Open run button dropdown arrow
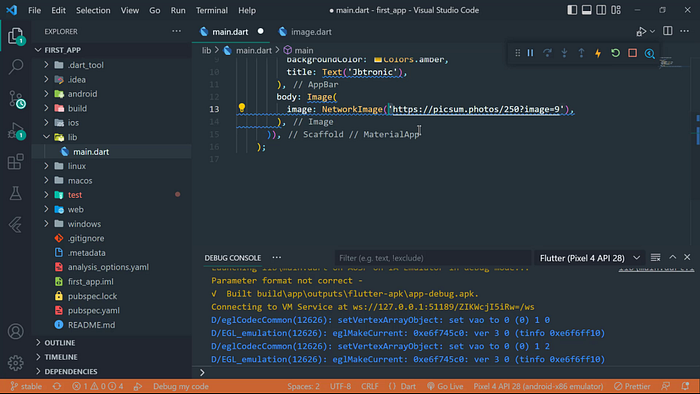The image size is (700, 394). coord(652,31)
